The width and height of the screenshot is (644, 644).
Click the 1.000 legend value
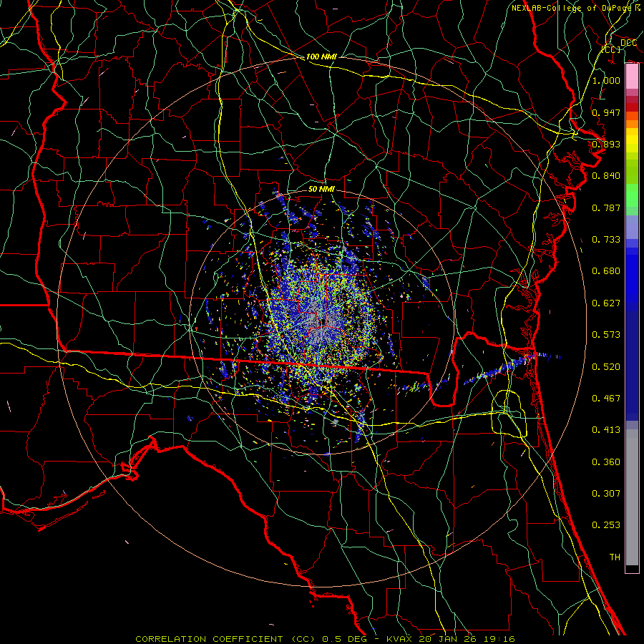tap(606, 80)
